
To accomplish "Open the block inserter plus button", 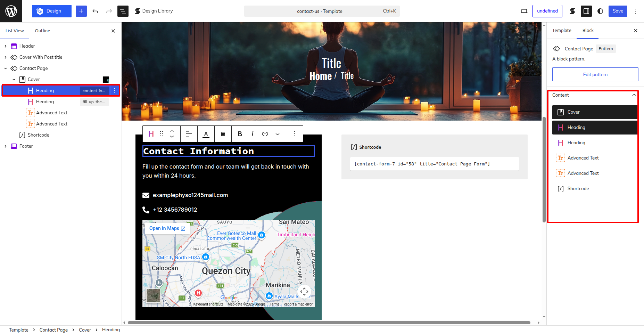I will [x=81, y=11].
